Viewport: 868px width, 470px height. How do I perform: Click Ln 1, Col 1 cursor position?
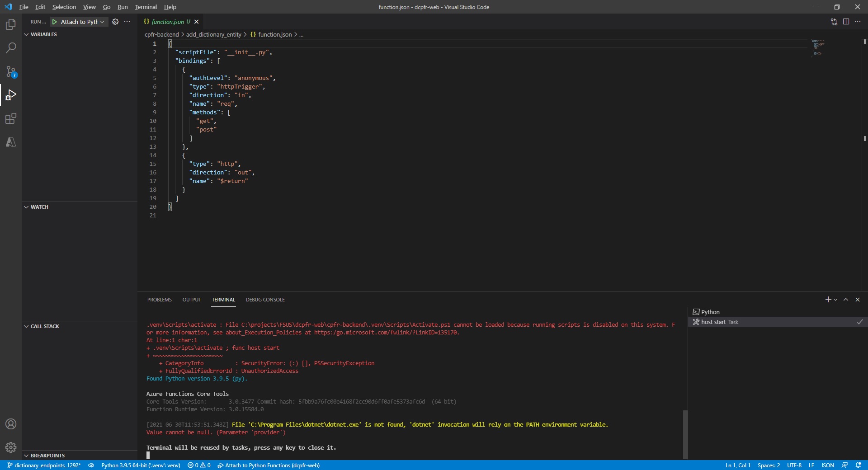pyautogui.click(x=738, y=465)
